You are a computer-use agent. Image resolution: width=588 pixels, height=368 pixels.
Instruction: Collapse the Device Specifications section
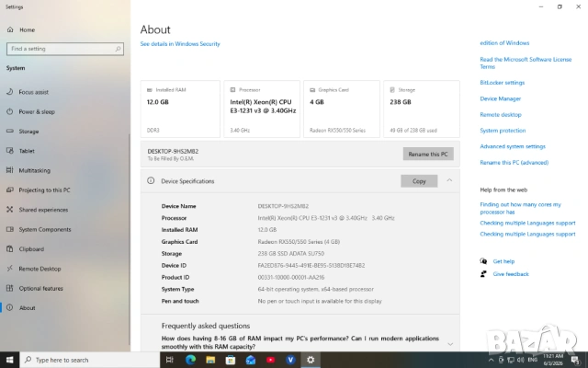(x=449, y=180)
